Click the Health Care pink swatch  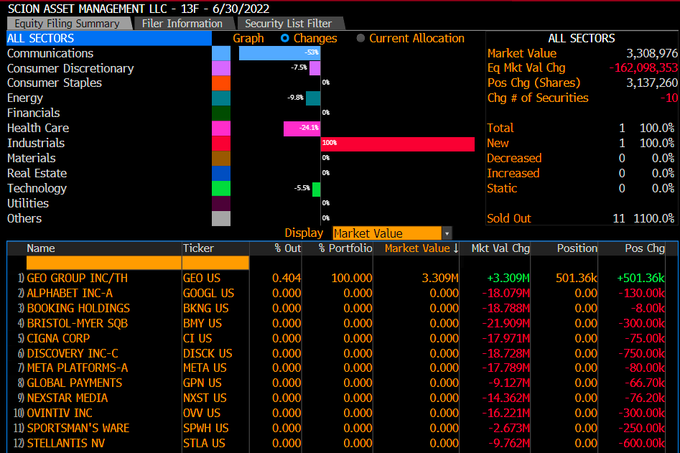(x=221, y=128)
